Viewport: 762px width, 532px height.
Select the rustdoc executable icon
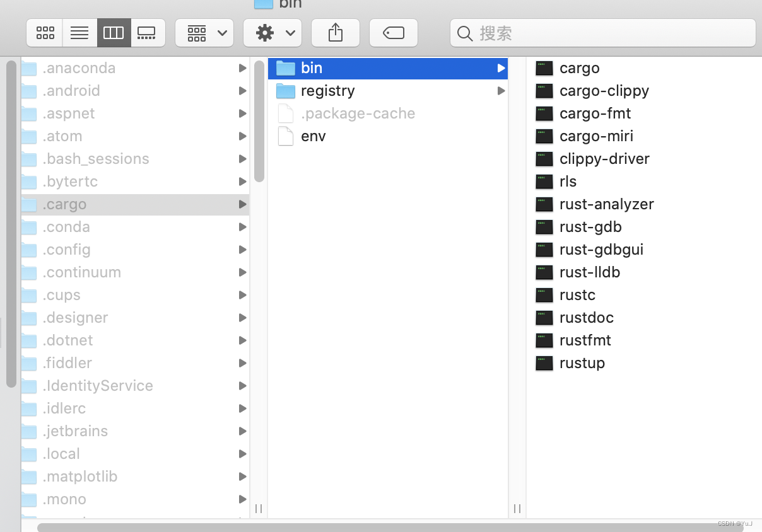544,318
